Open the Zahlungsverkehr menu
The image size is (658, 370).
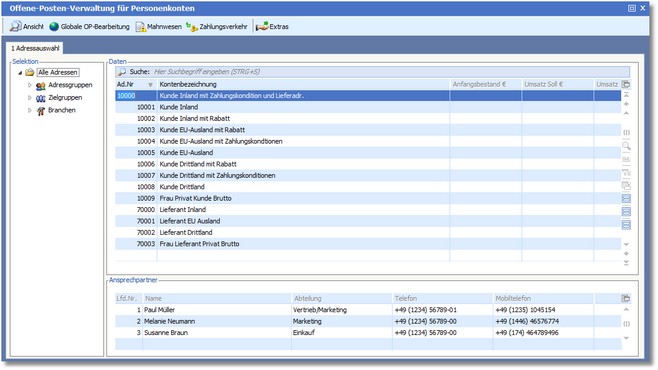coord(217,26)
